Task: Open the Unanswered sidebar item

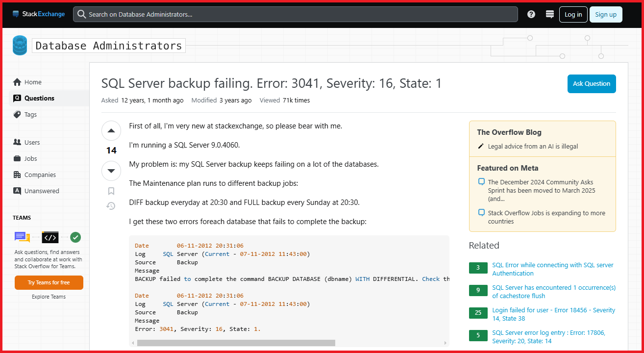Action: point(49,191)
